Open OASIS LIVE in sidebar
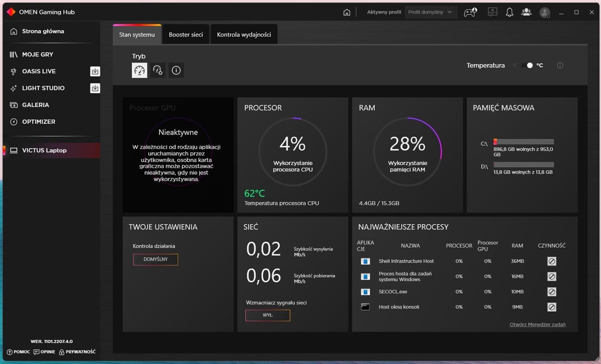 click(39, 71)
